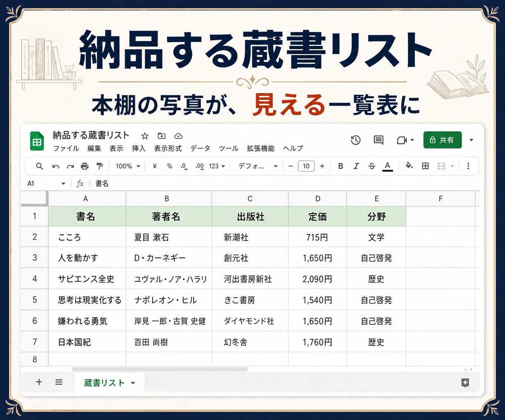Click the green 共有 share button
Viewport: 505px width, 420px height.
442,140
